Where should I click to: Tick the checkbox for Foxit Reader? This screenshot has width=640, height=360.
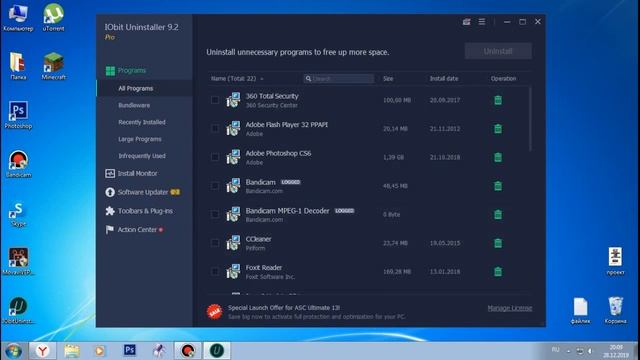[215, 271]
